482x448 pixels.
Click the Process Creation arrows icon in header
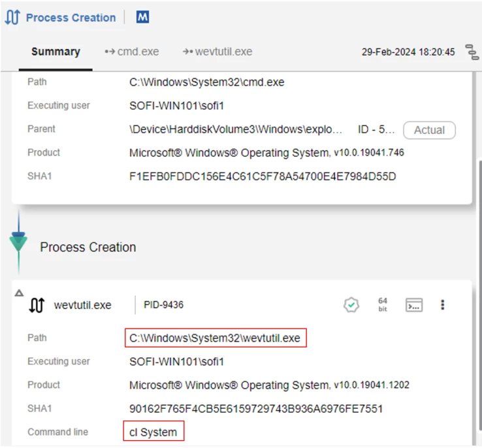coord(12,17)
